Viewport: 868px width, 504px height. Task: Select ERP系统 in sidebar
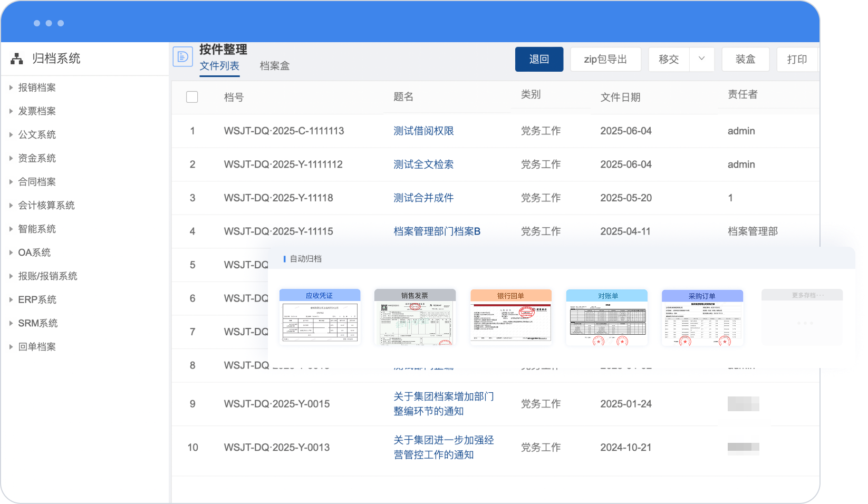click(37, 299)
